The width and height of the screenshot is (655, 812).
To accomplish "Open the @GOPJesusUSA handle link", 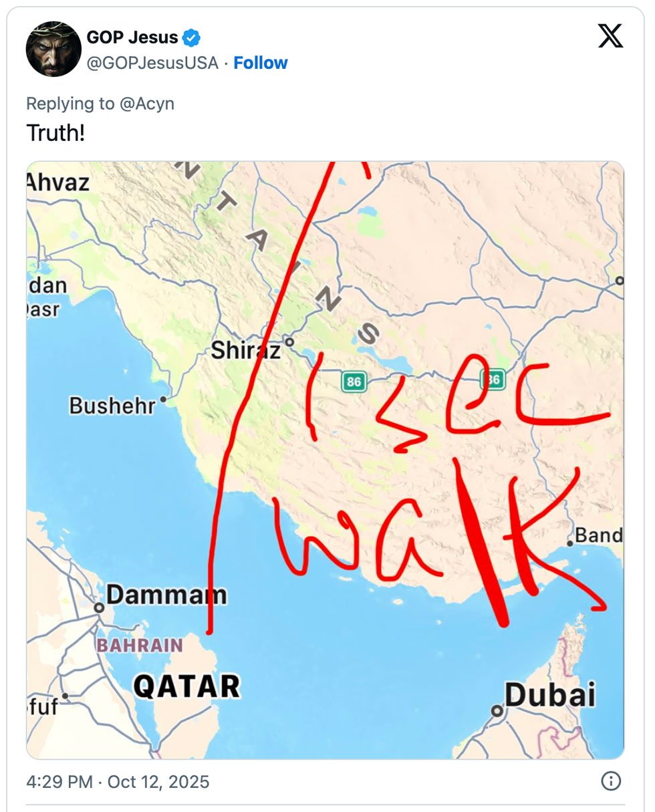I will [x=152, y=63].
